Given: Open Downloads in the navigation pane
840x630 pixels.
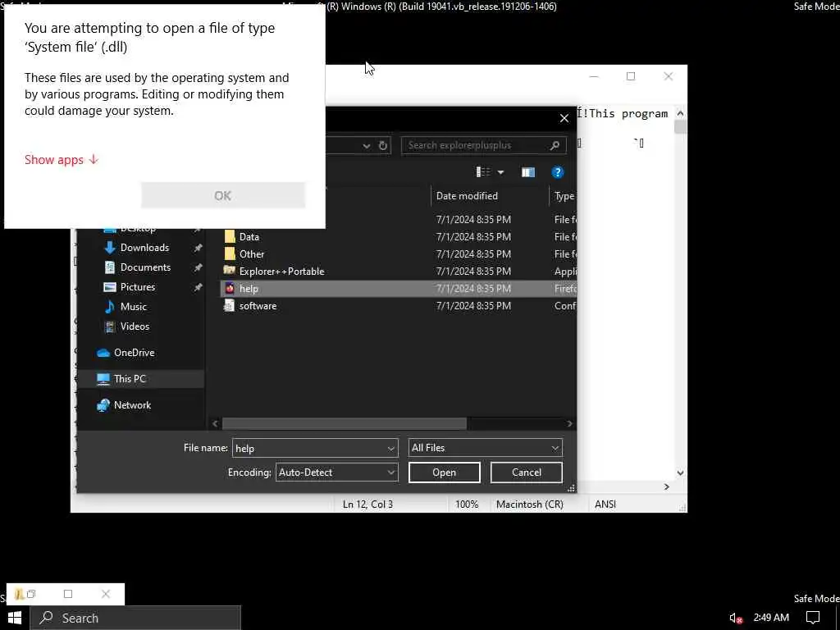Looking at the screenshot, I should pos(144,248).
